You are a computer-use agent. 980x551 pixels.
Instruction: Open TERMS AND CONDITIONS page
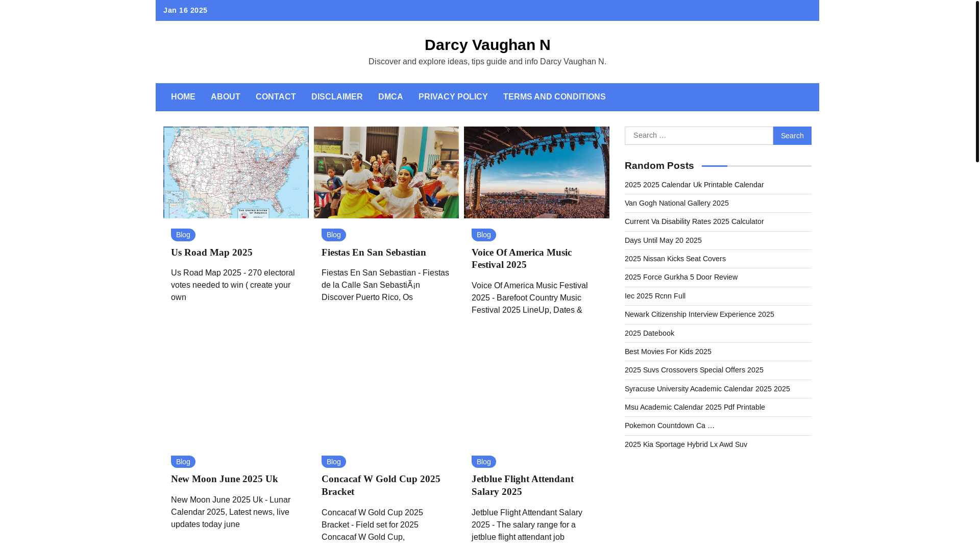[554, 97]
